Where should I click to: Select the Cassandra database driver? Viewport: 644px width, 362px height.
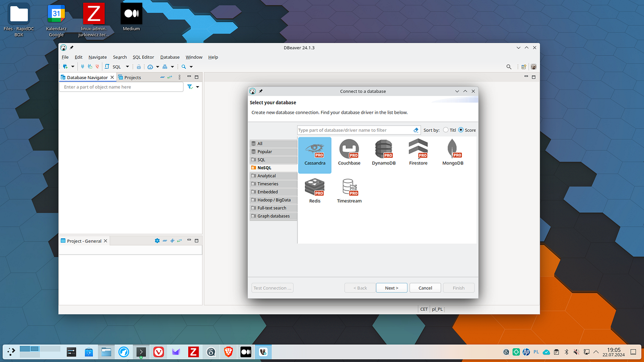tap(314, 151)
